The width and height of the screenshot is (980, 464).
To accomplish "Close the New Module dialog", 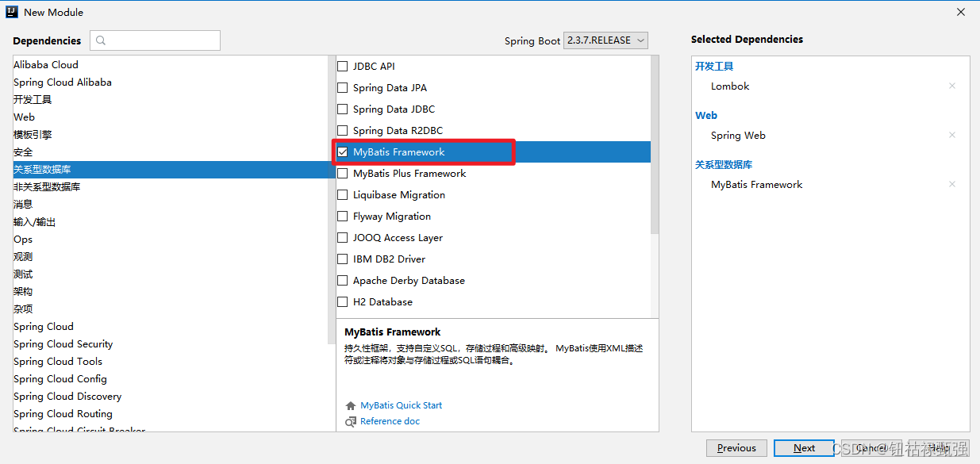I will pos(961,12).
